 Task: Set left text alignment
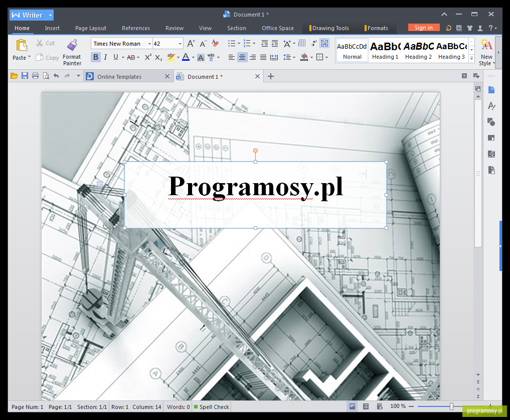pos(232,57)
